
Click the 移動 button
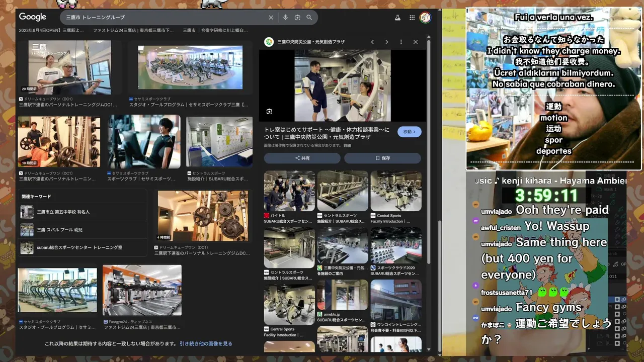click(x=410, y=132)
